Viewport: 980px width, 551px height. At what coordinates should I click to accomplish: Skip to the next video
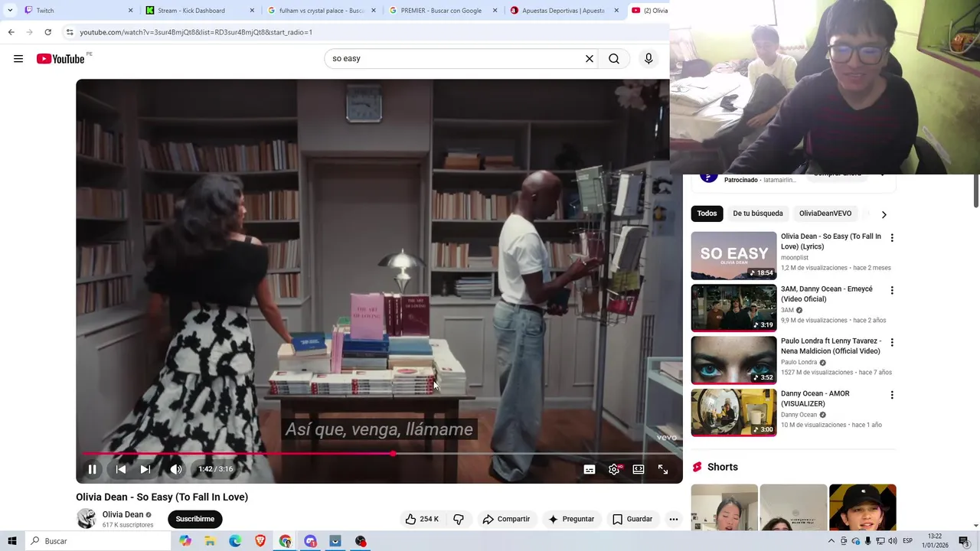pyautogui.click(x=145, y=469)
